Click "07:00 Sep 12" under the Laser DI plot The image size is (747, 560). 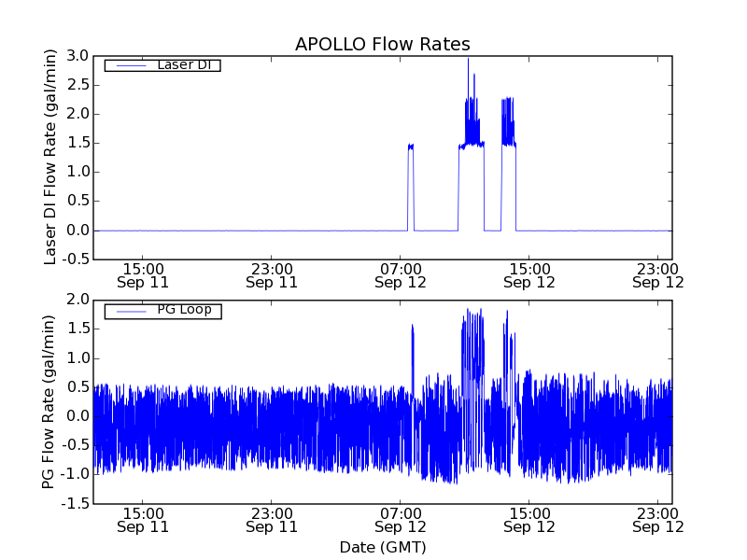pyautogui.click(x=401, y=275)
